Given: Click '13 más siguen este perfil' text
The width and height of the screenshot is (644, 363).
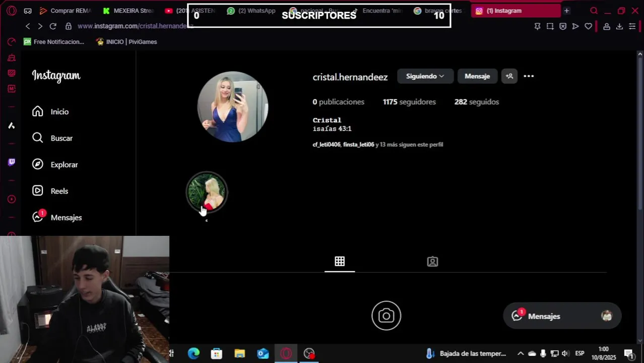Looking at the screenshot, I should pyautogui.click(x=411, y=145).
